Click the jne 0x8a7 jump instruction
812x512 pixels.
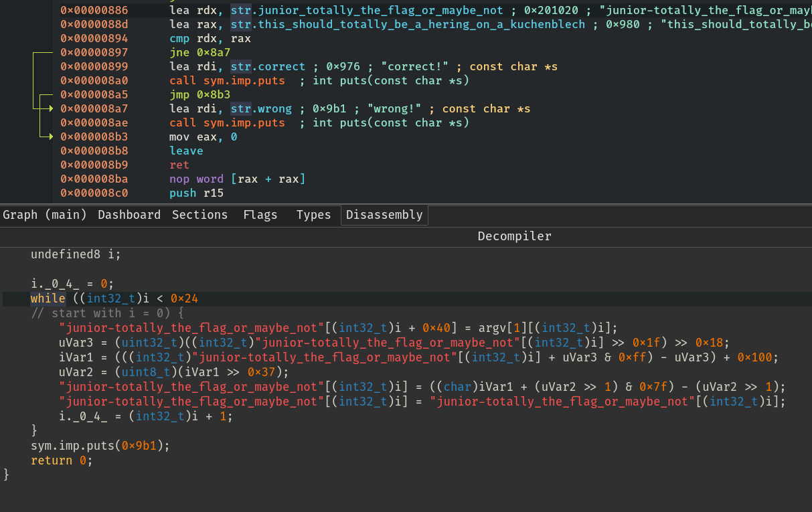(x=201, y=53)
